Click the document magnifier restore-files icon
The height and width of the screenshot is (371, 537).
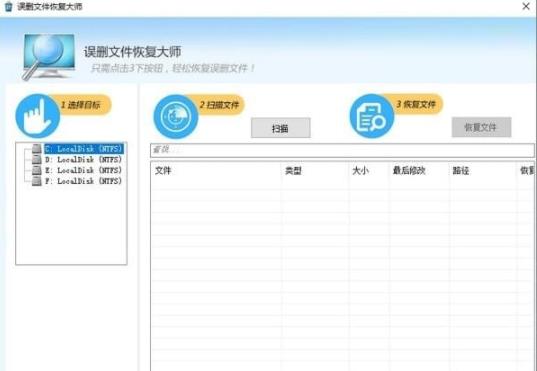pyautogui.click(x=372, y=116)
